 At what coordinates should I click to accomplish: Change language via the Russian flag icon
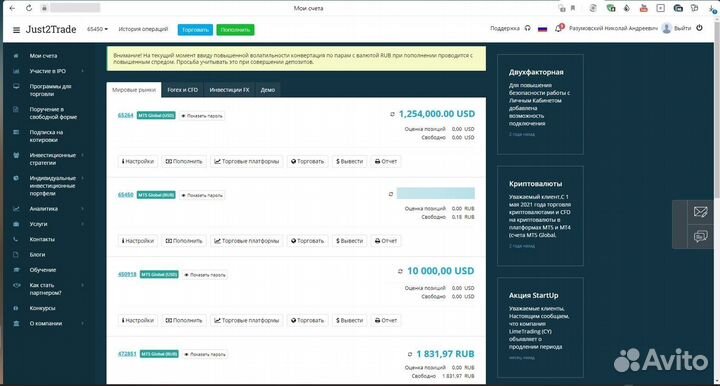click(543, 28)
